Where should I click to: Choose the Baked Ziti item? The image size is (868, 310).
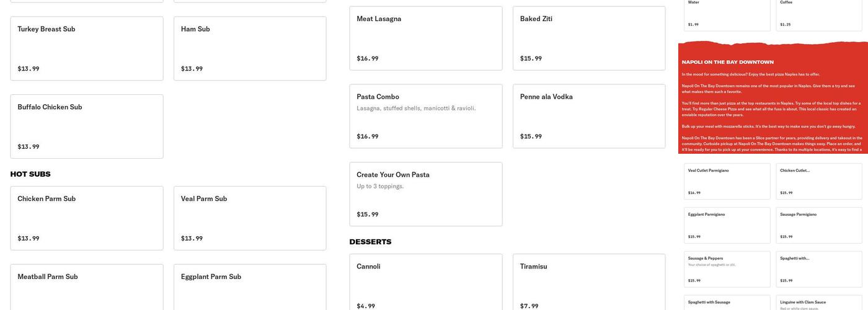point(589,38)
